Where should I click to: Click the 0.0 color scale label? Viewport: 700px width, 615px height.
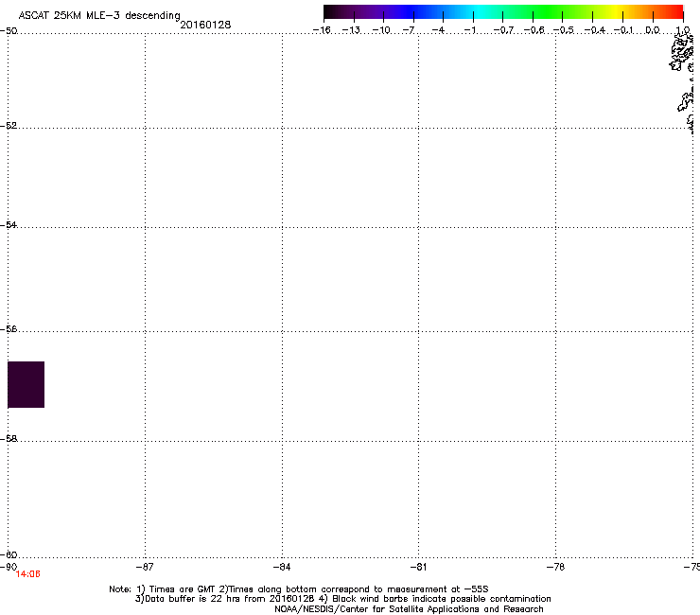pos(653,30)
